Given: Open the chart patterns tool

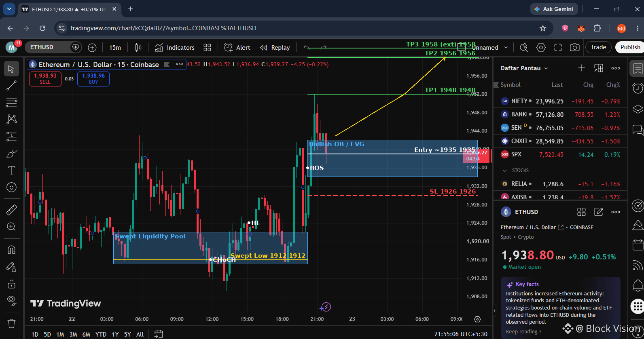Looking at the screenshot, I should pyautogui.click(x=11, y=119).
